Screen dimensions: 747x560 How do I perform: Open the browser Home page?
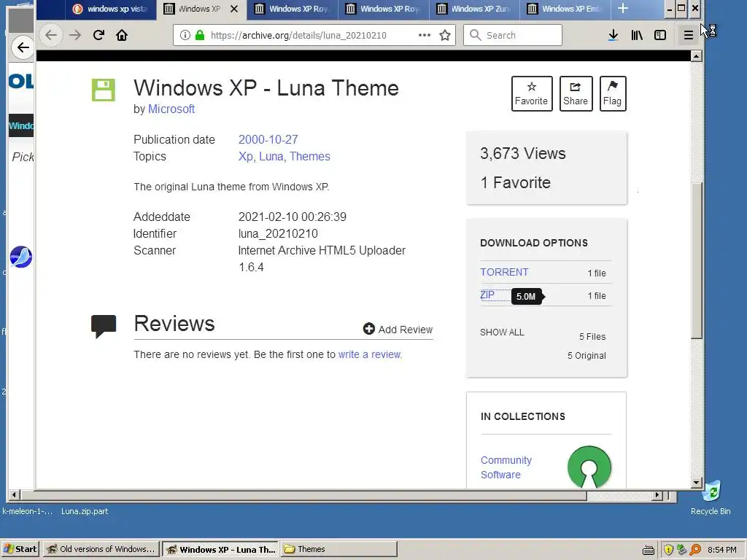pos(122,35)
